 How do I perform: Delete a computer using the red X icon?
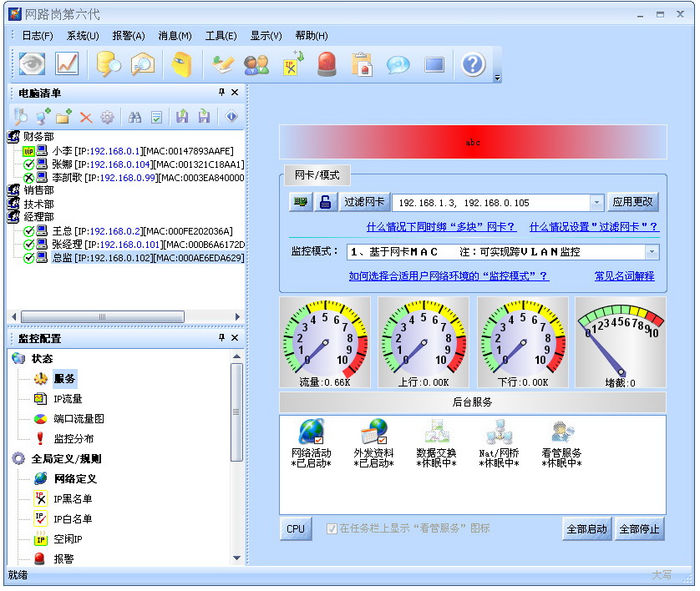click(86, 117)
